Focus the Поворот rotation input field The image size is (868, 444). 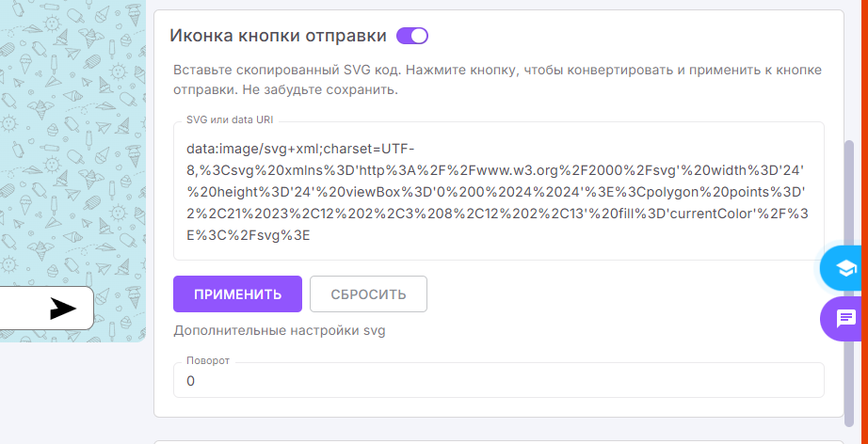click(x=498, y=381)
